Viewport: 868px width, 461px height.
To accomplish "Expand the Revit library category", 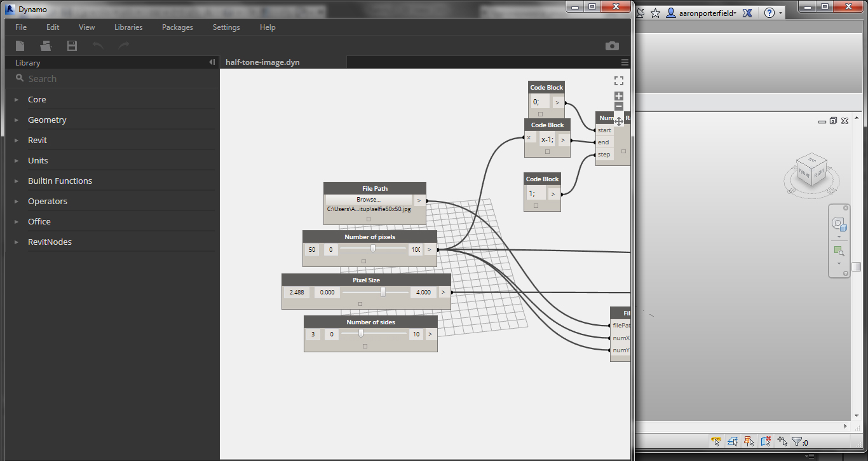I will pos(17,141).
